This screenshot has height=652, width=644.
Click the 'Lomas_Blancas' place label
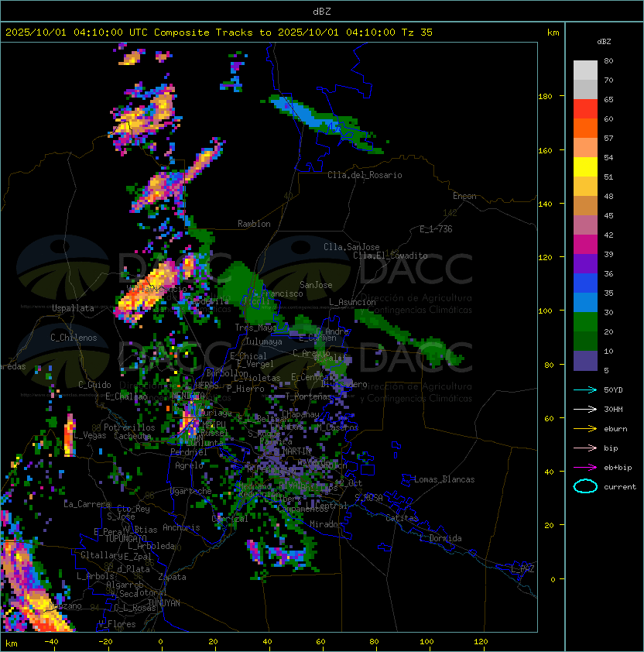tap(444, 479)
